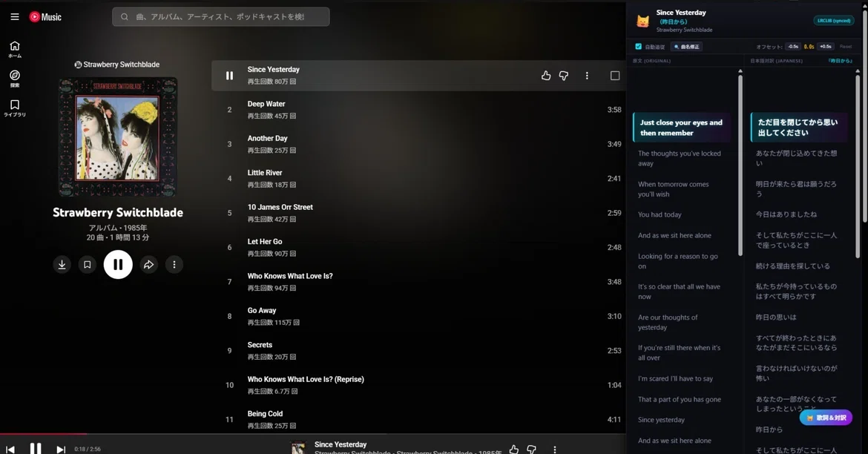
Task: Pause the Since Yesterday track row
Action: coord(229,76)
